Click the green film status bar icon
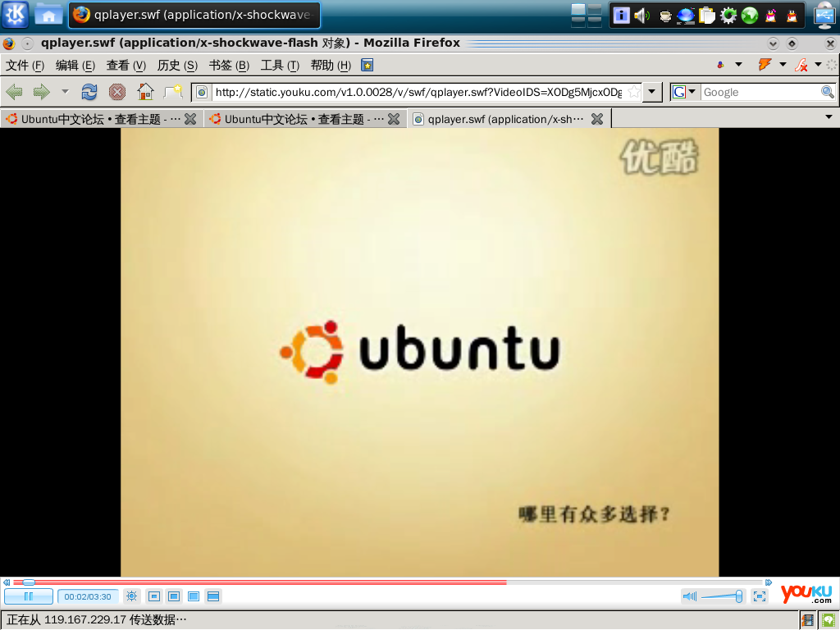The image size is (840, 630). pyautogui.click(x=829, y=620)
